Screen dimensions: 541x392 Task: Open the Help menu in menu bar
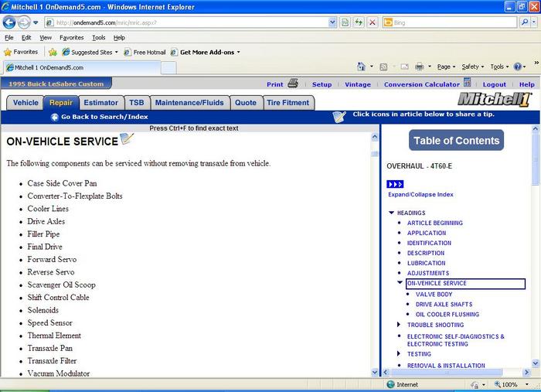(x=119, y=38)
